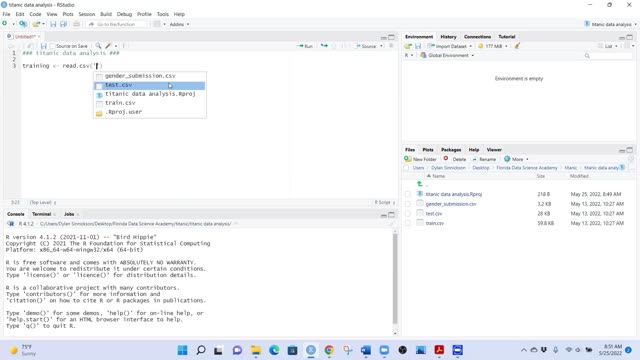
Task: Open the Source button dropdown arrow
Action: (382, 46)
